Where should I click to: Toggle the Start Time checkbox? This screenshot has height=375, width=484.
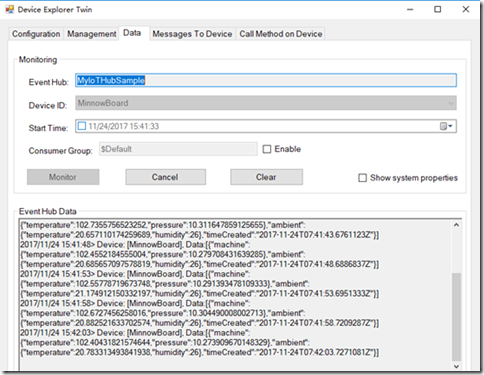(82, 126)
